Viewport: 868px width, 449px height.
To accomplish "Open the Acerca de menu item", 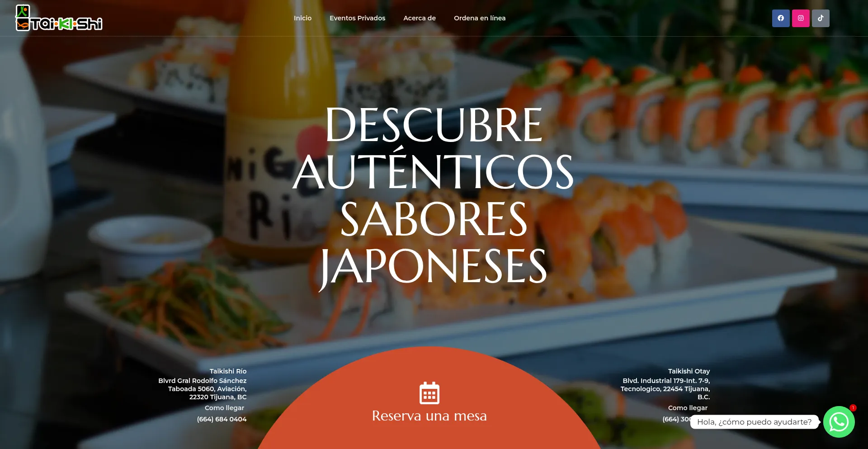I will click(x=420, y=18).
